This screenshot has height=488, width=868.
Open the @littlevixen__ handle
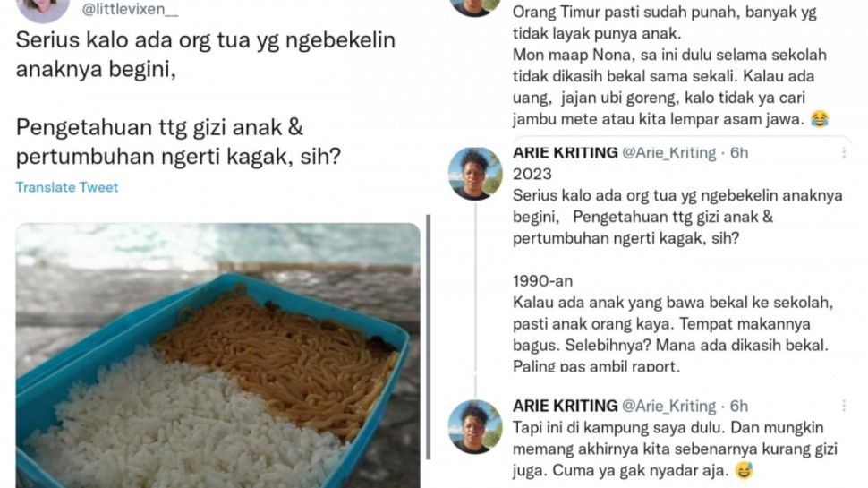(x=130, y=9)
